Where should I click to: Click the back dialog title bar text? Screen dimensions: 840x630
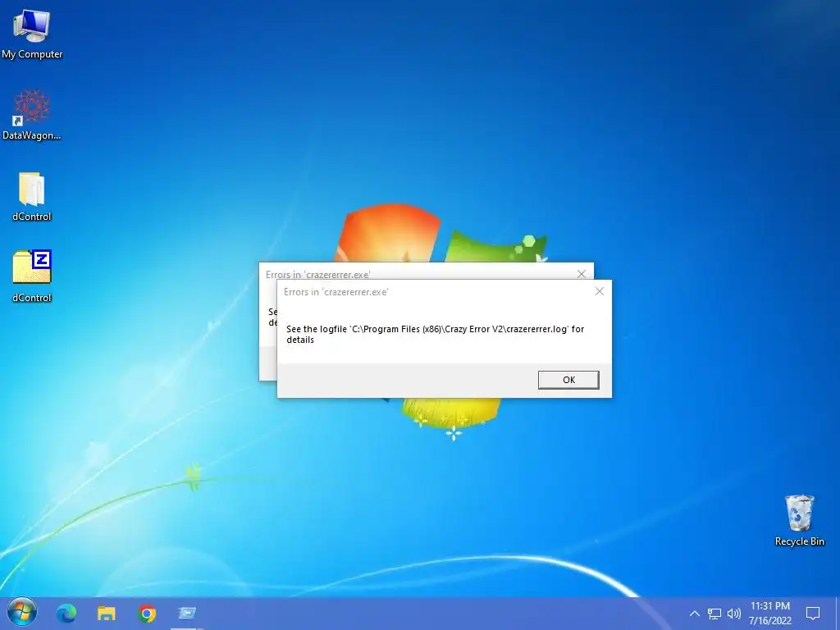coord(317,274)
